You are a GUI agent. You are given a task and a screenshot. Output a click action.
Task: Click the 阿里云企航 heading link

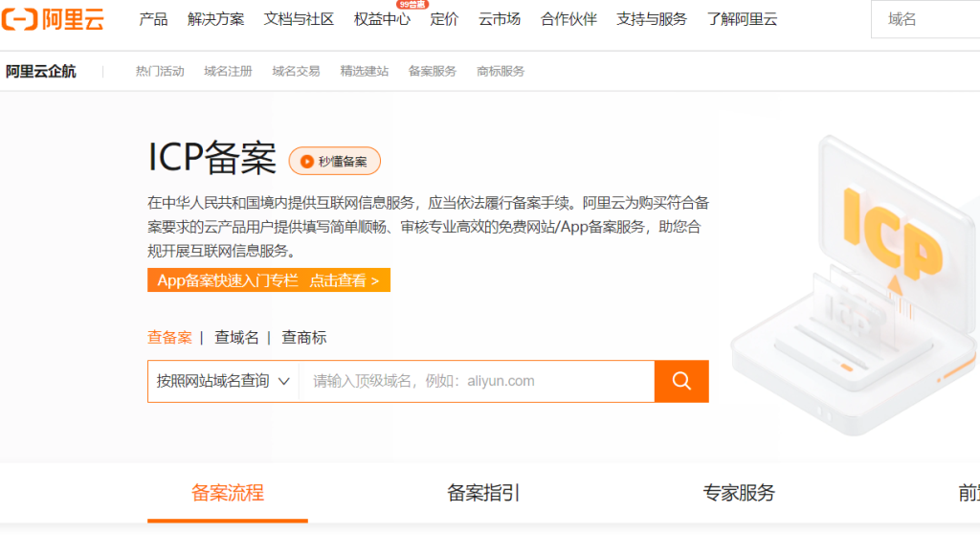click(40, 71)
